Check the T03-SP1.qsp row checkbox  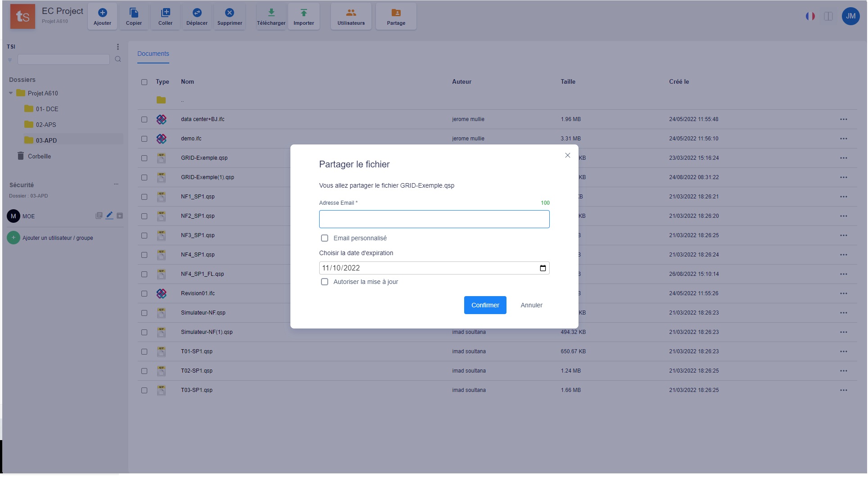pos(144,390)
